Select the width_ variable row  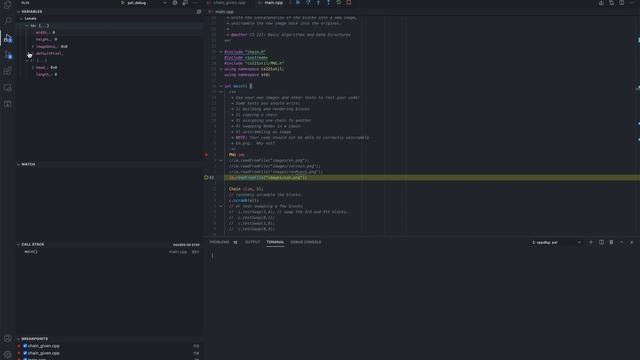(109, 33)
